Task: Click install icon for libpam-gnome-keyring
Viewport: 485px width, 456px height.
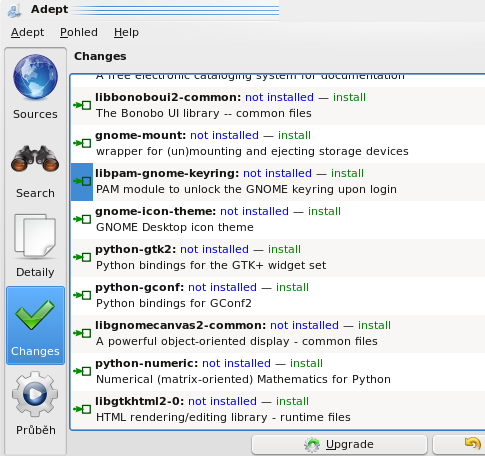Action: (x=82, y=181)
